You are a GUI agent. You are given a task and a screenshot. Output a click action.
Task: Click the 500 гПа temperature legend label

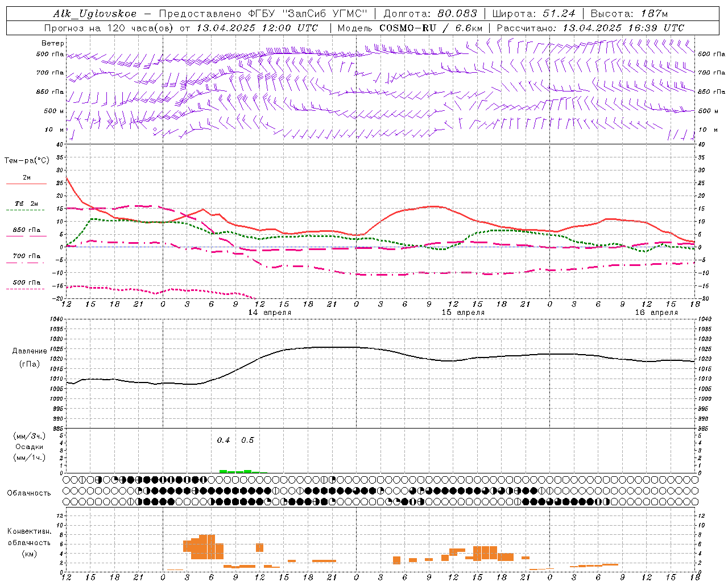(27, 282)
